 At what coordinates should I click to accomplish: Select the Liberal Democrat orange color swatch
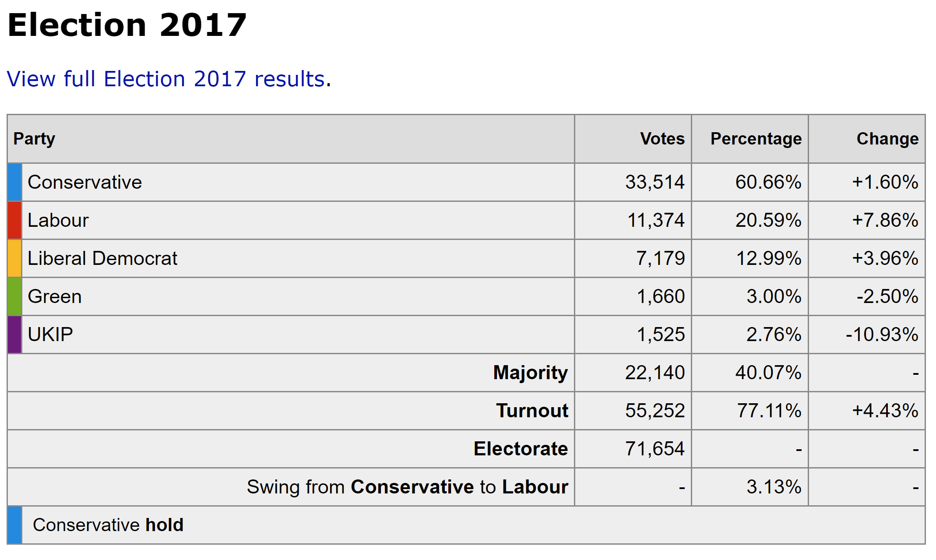click(14, 258)
